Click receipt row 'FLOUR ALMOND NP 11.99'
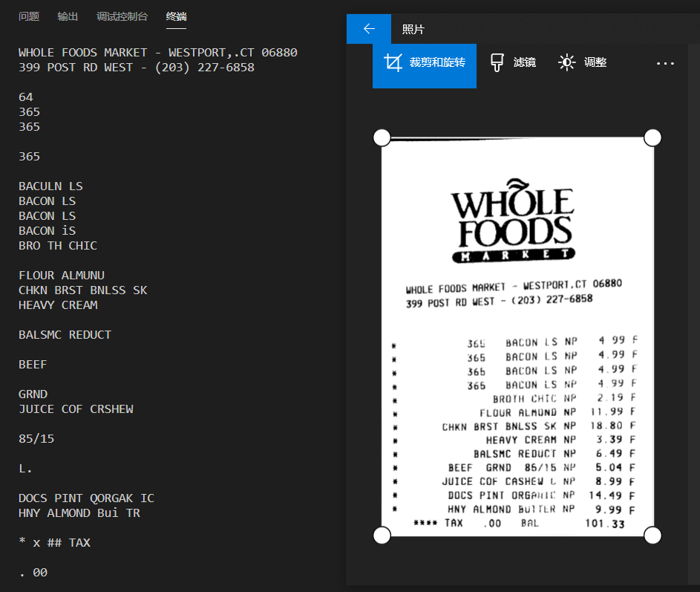 point(557,412)
